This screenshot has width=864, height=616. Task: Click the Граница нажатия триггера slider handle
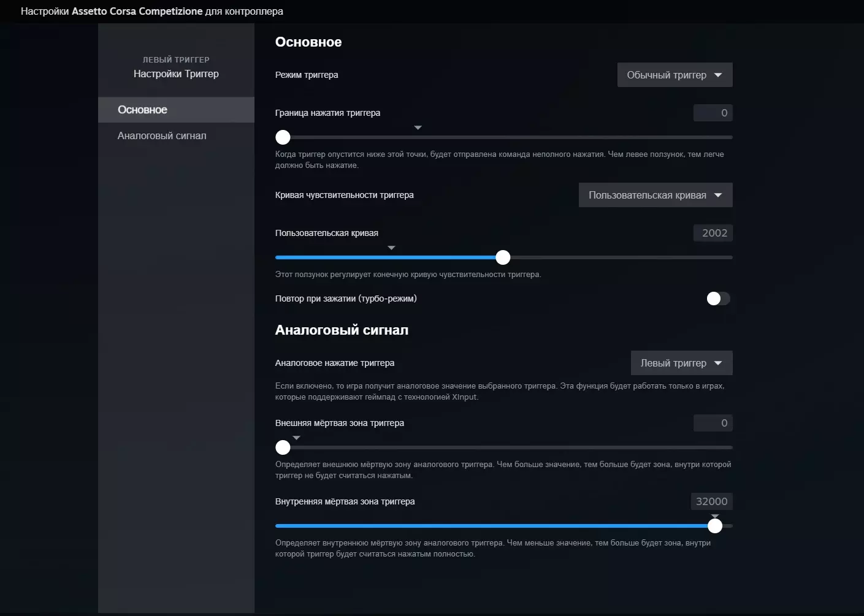tap(283, 137)
